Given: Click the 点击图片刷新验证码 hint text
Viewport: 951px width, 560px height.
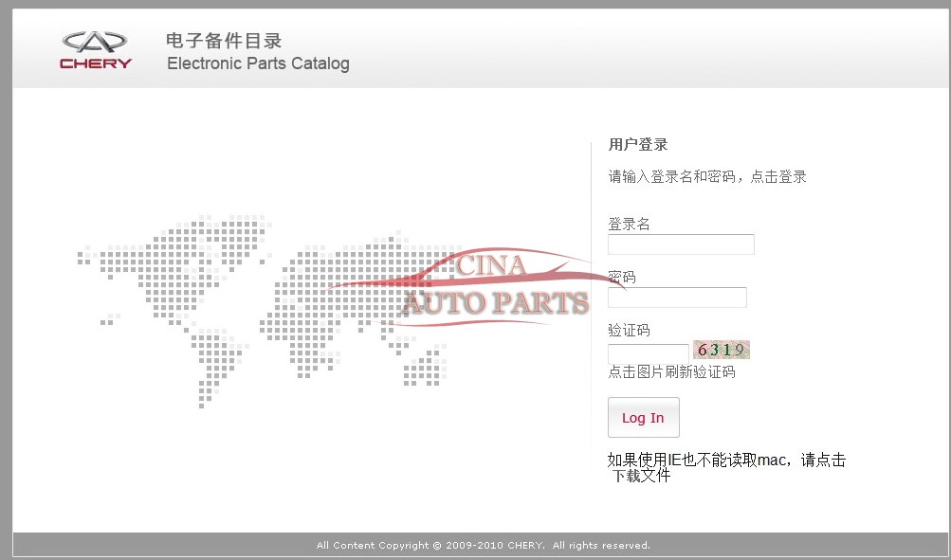Looking at the screenshot, I should pyautogui.click(x=673, y=371).
